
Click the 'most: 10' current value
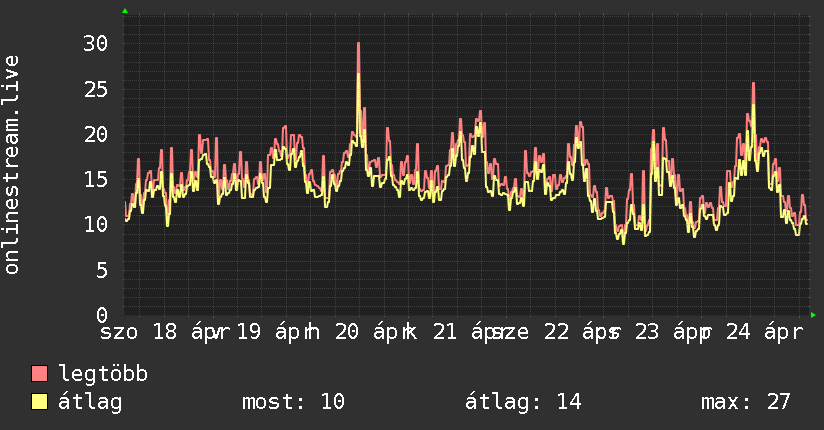point(293,402)
